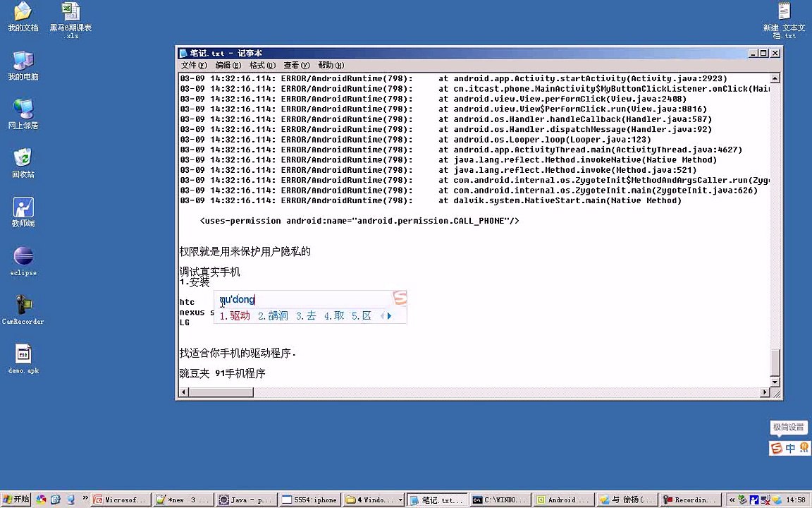The width and height of the screenshot is (812, 508).
Task: Select the 新建 文本文档.txt desktop file
Action: (784, 20)
